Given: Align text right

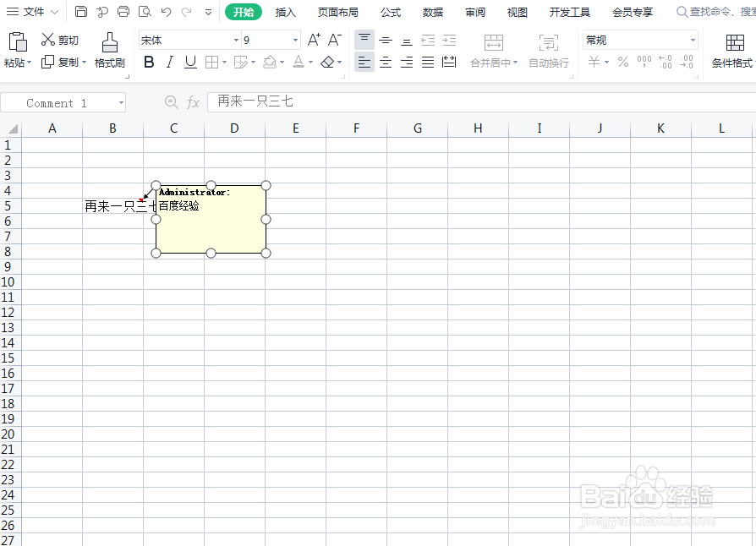Looking at the screenshot, I should [407, 63].
